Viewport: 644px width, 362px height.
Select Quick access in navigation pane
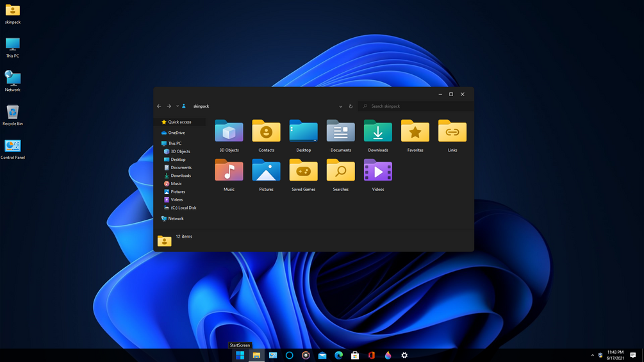179,122
